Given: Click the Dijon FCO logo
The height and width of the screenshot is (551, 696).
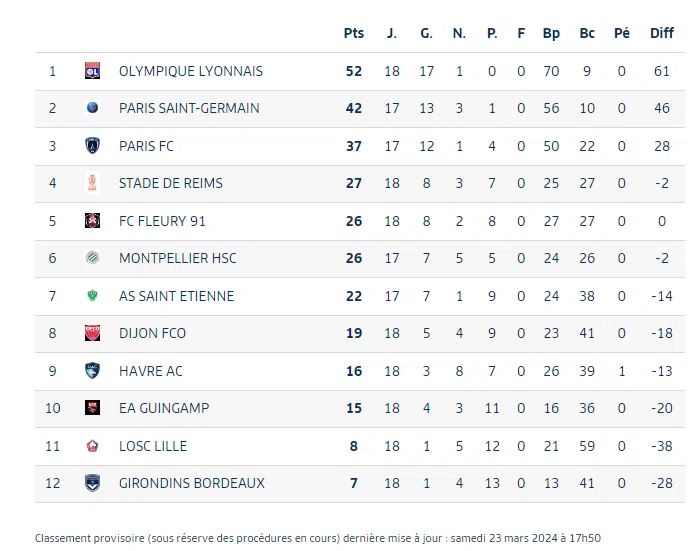Looking at the screenshot, I should pyautogui.click(x=93, y=333).
